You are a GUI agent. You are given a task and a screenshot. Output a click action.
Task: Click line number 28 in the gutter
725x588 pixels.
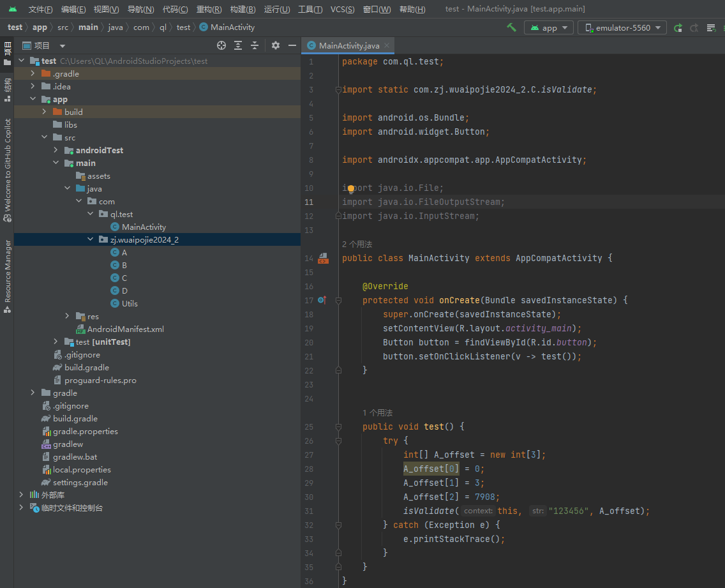point(309,469)
